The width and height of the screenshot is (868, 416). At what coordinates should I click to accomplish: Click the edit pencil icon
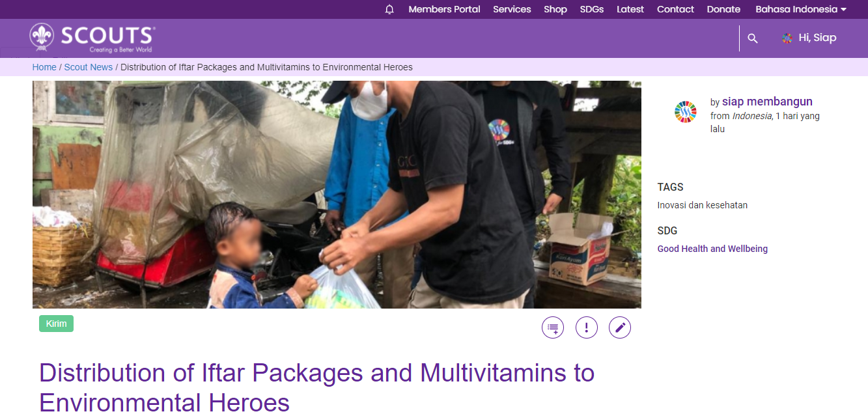[620, 327]
